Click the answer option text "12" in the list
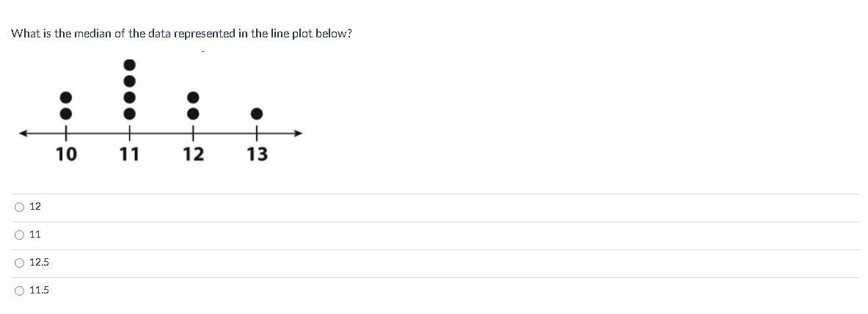This screenshot has height=314, width=868. [35, 207]
